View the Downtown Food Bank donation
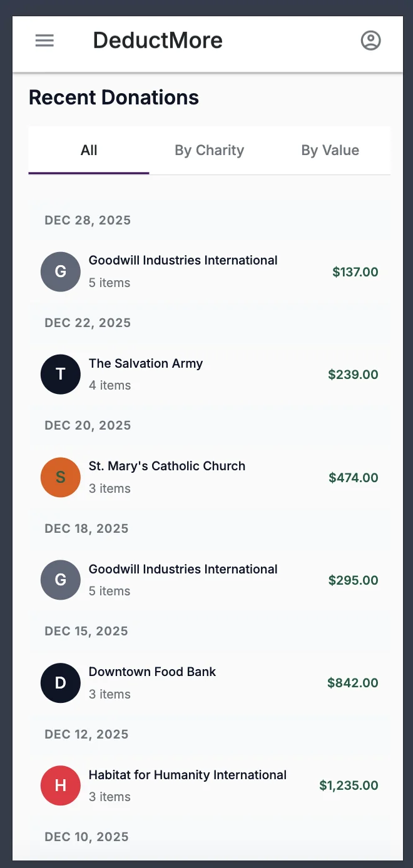This screenshot has width=413, height=868. pos(152,672)
